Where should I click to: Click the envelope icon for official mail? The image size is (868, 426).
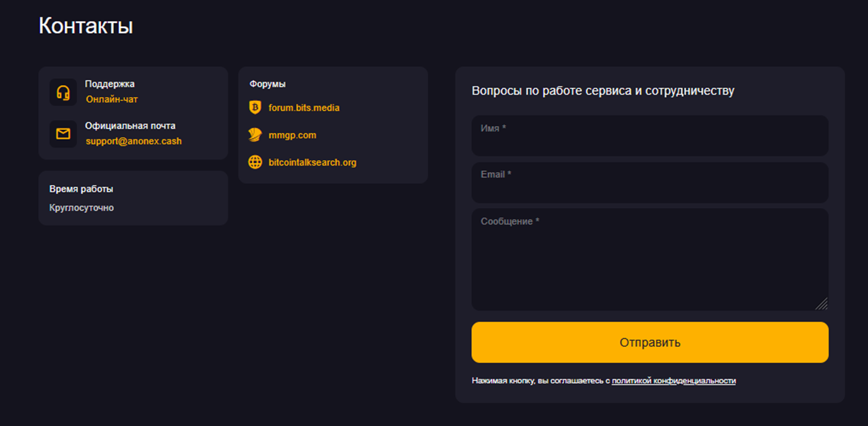tap(63, 134)
